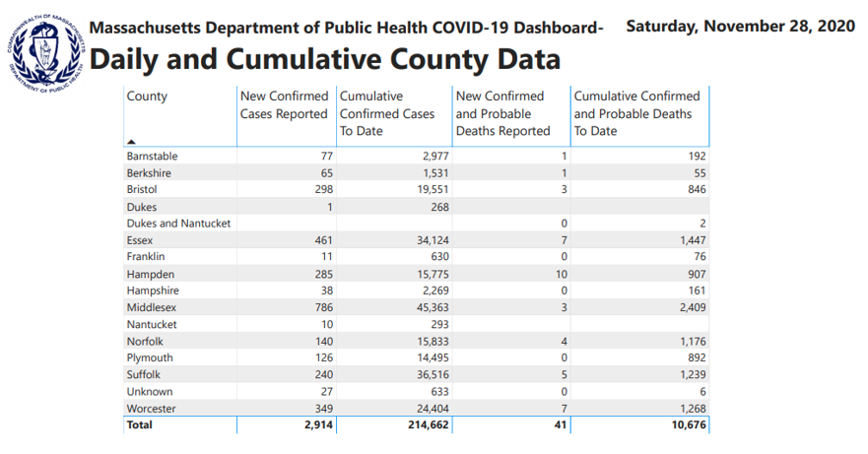Viewport: 868px width, 454px height.
Task: Click the Massachusetts Department of Public Health seal
Action: click(x=45, y=53)
